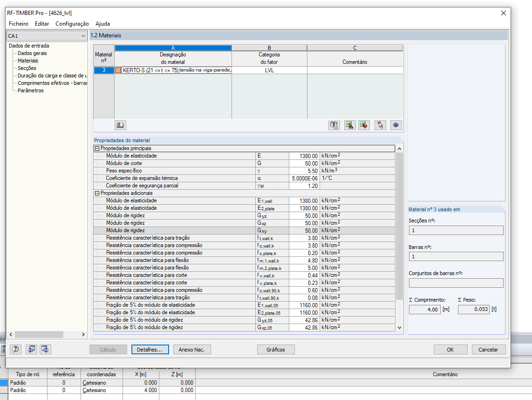This screenshot has width=532, height=400.
Task: Click the help question mark icon
Action: coord(15,349)
